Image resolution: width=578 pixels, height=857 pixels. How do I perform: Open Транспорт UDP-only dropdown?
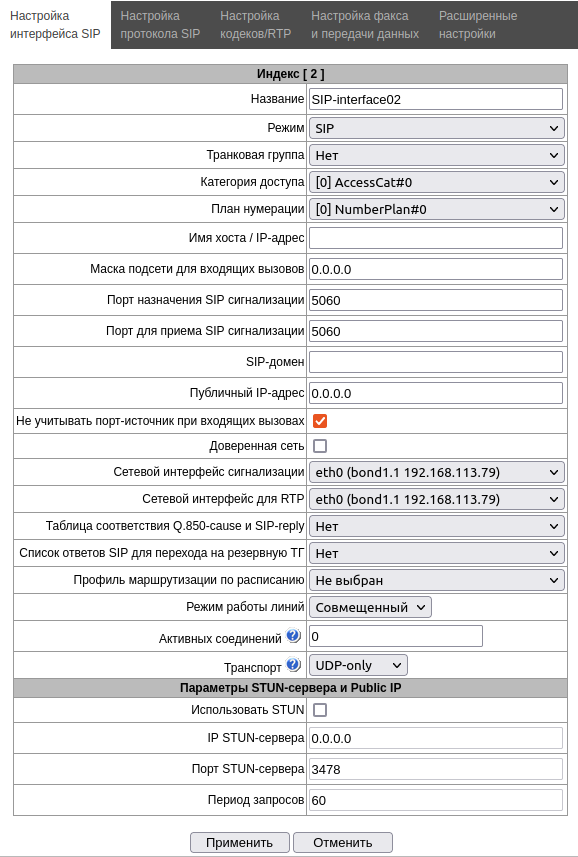(358, 665)
